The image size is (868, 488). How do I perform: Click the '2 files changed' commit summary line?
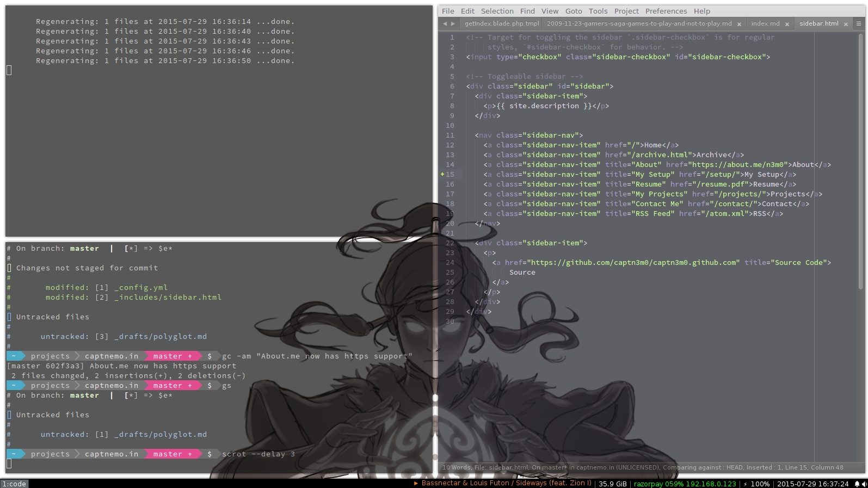click(128, 376)
